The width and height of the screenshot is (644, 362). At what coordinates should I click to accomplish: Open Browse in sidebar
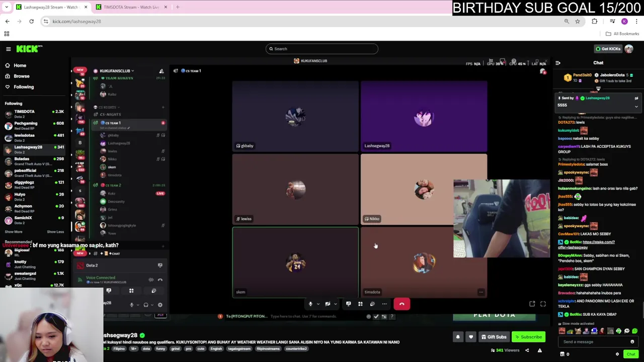pyautogui.click(x=21, y=76)
